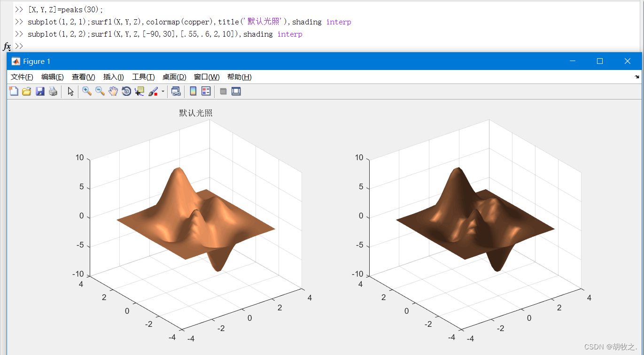Minimize the Figure 1 window
This screenshot has width=644, height=355.
pos(572,61)
